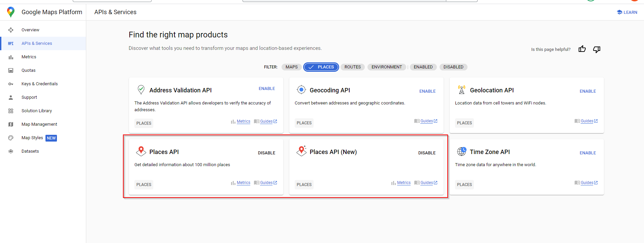Enable the Geocoding API

coord(427,91)
